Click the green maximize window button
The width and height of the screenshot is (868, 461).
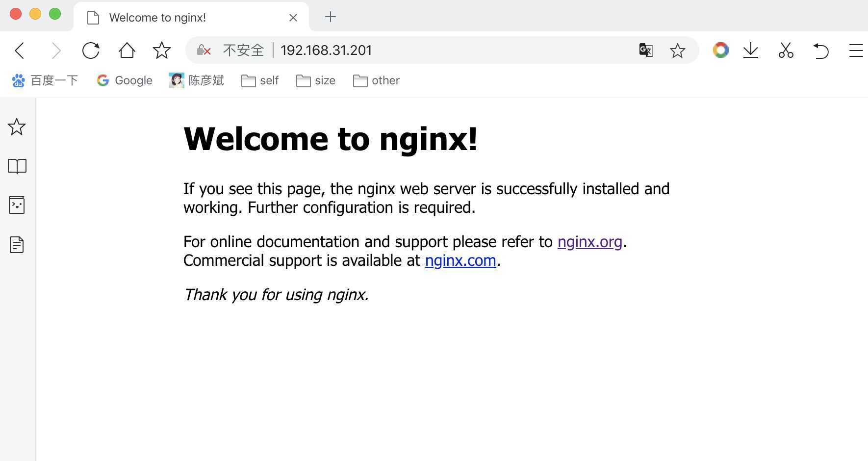[x=55, y=14]
